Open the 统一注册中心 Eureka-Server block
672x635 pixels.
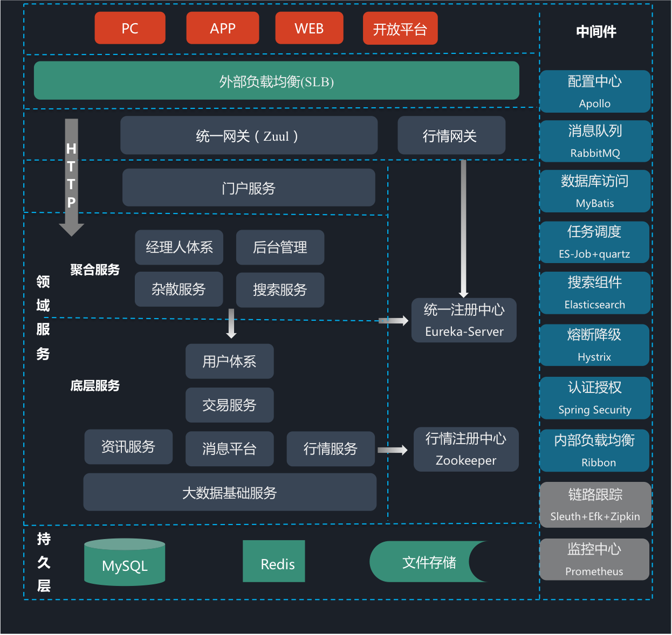pos(464,320)
